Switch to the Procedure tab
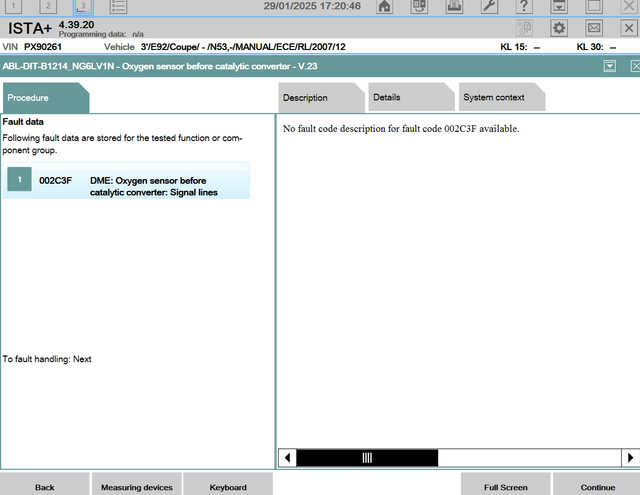640x495 pixels. pyautogui.click(x=46, y=98)
